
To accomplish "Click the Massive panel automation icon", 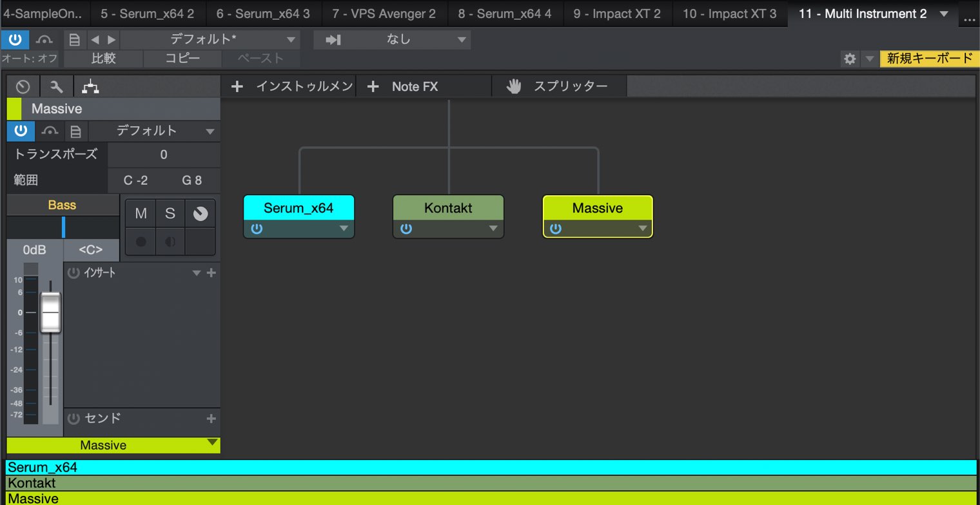I will coord(49,131).
